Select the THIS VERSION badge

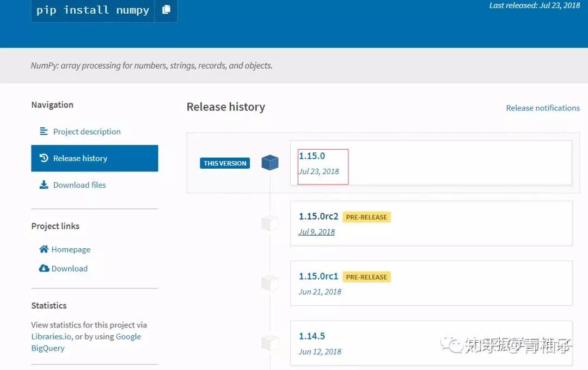(x=224, y=163)
